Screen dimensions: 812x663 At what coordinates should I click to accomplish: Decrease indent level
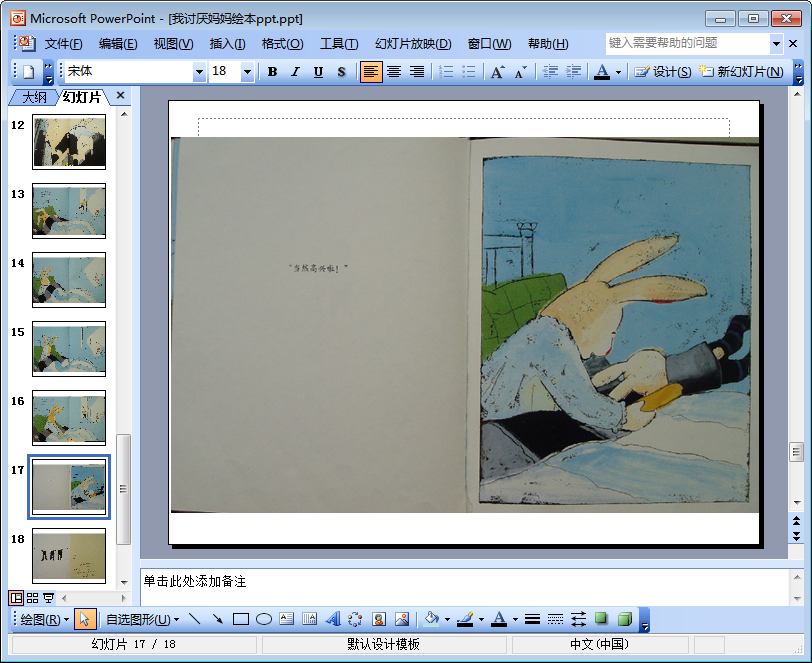pyautogui.click(x=550, y=71)
